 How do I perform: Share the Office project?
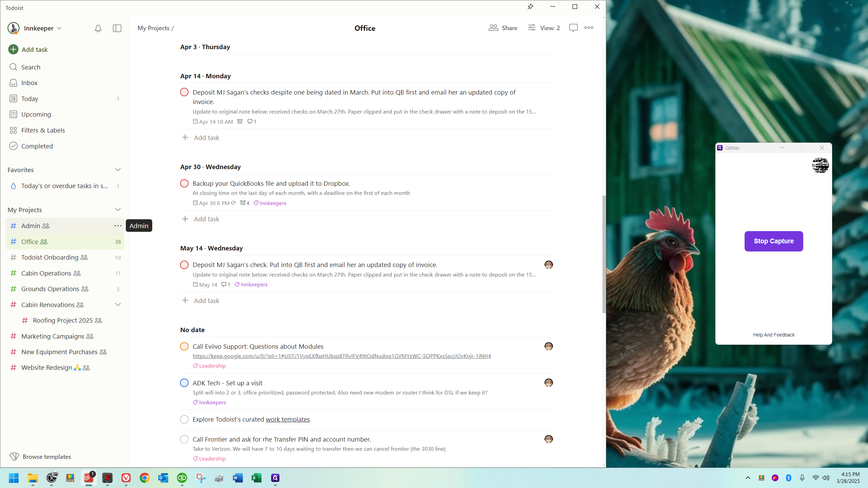pos(503,28)
